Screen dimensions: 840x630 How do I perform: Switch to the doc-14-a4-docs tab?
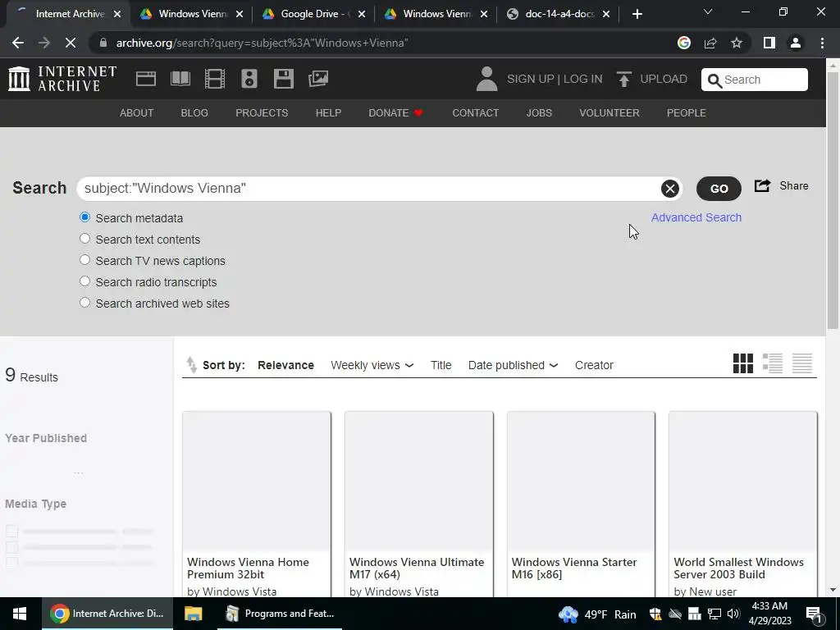pyautogui.click(x=558, y=15)
